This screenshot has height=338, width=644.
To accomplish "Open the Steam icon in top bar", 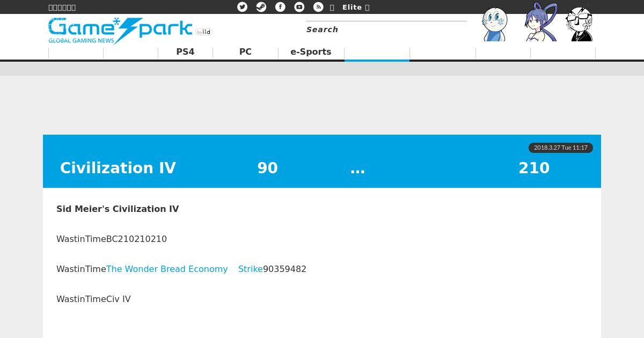I will click(x=261, y=7).
